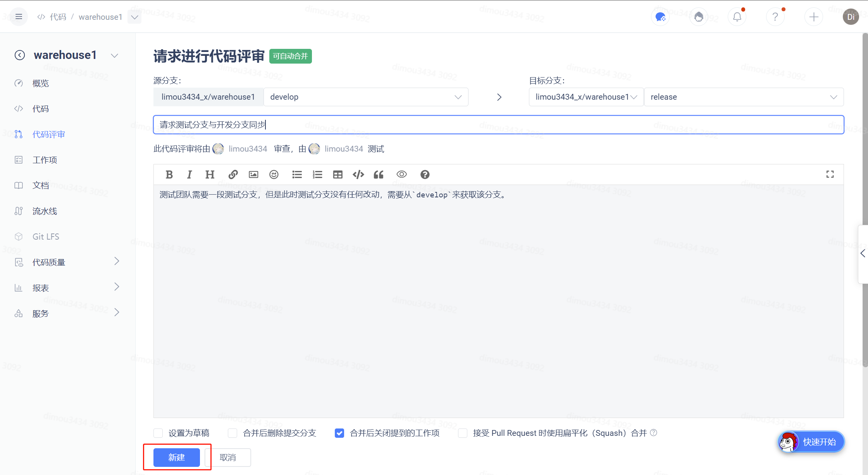The width and height of the screenshot is (868, 475).
Task: Insert an image via the editor toolbar
Action: (253, 174)
